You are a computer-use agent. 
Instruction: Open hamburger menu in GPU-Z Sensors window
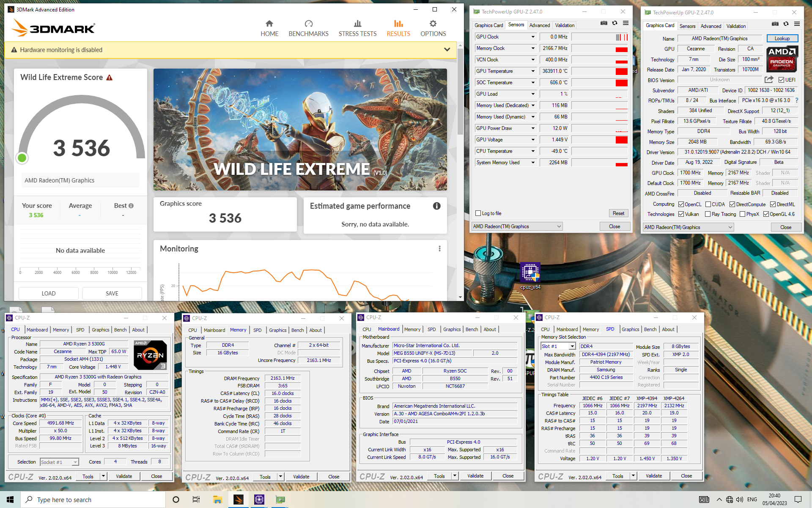tap(626, 23)
